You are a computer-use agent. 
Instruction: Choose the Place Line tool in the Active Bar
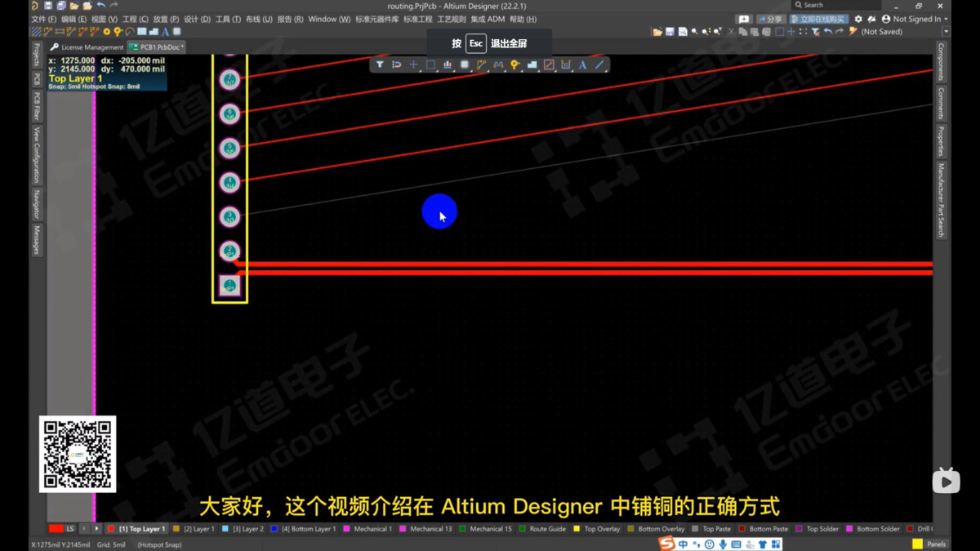599,64
